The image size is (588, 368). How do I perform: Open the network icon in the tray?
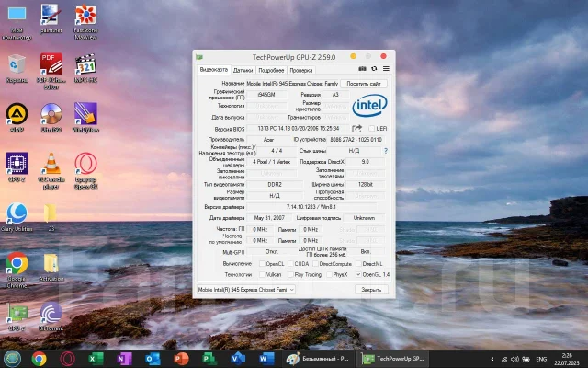504,360
